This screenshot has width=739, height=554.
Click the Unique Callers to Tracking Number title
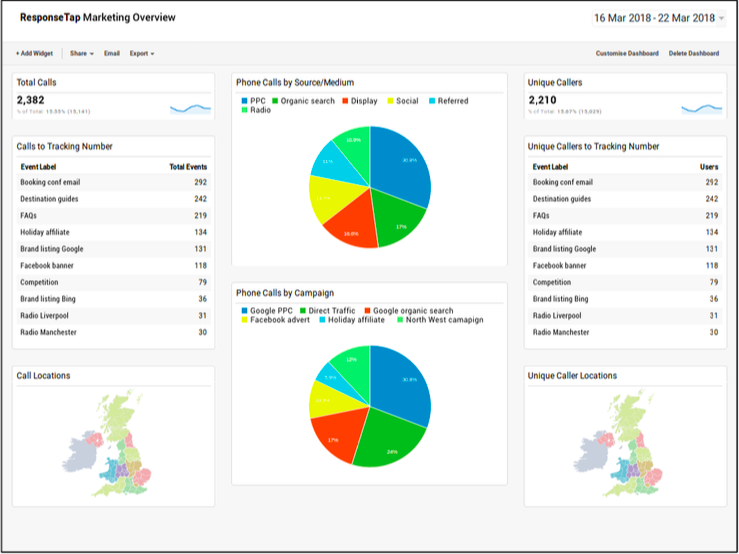click(593, 147)
